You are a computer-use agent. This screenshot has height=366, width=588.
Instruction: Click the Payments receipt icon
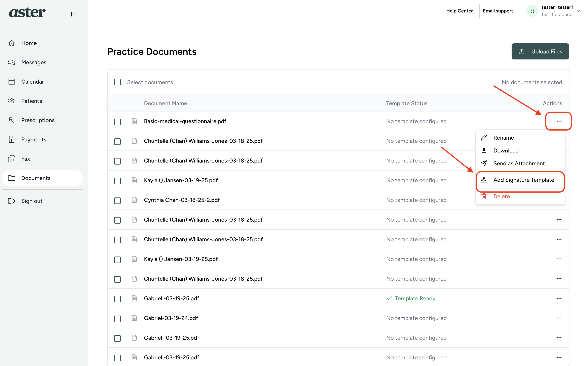click(12, 139)
